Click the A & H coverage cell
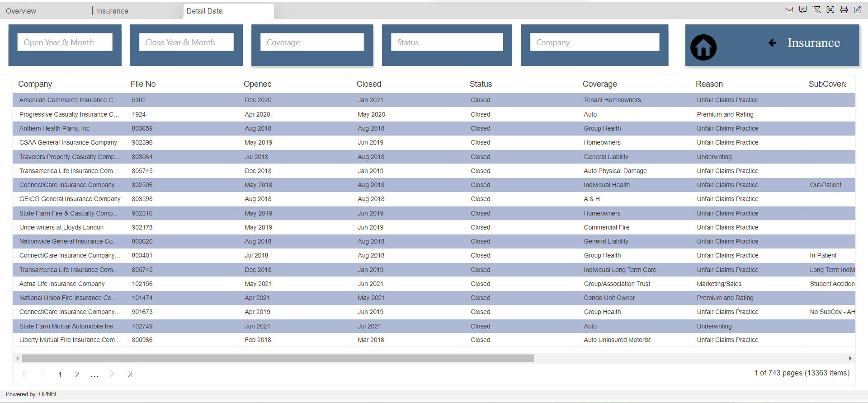Viewport: 868px width, 403px height. [592, 199]
